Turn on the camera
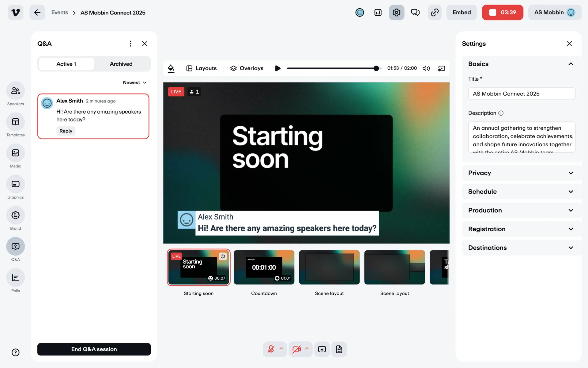 [x=296, y=349]
